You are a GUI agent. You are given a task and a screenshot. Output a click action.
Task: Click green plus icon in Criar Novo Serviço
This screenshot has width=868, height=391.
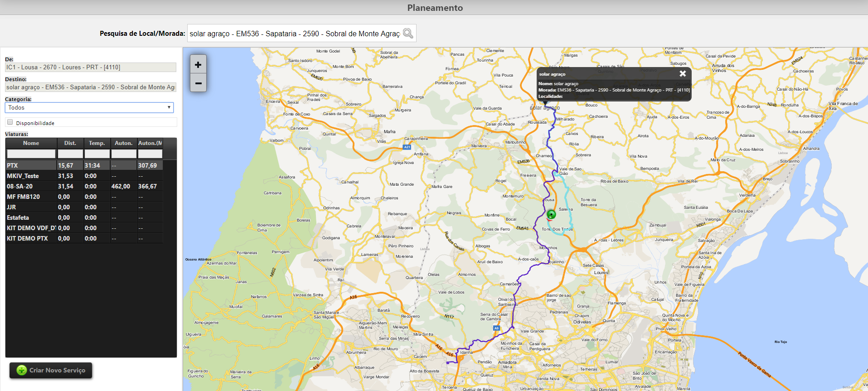(x=22, y=370)
